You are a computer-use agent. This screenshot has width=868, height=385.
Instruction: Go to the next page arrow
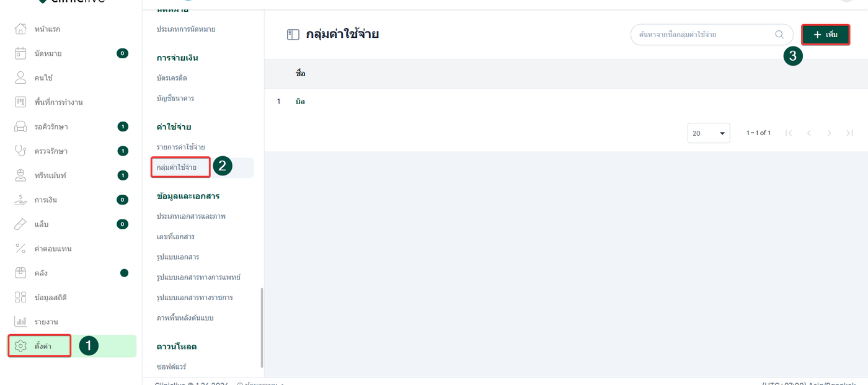[829, 133]
